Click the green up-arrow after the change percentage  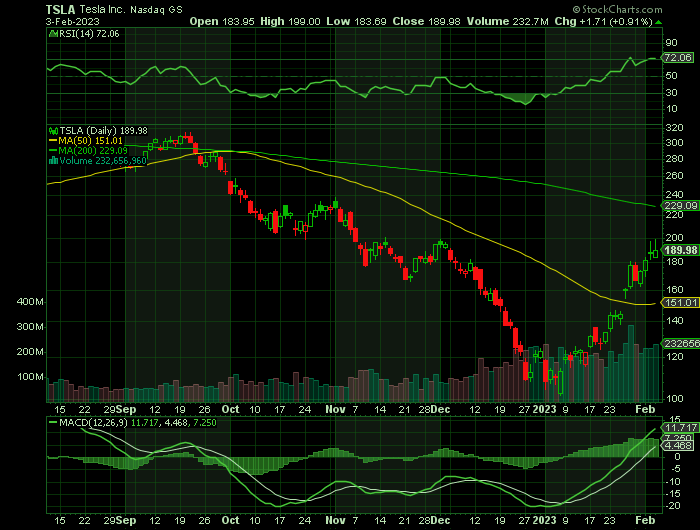coord(658,22)
